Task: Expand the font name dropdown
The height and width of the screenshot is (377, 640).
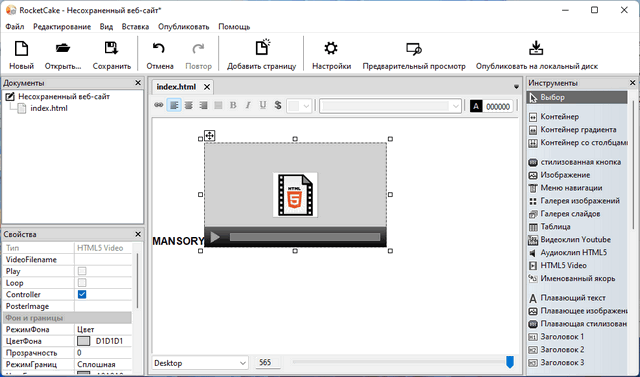Action: point(391,106)
